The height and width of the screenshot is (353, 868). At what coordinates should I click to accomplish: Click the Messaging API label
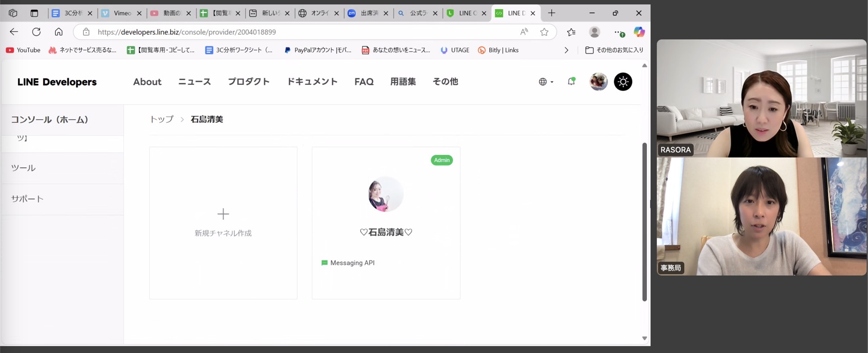(x=352, y=263)
